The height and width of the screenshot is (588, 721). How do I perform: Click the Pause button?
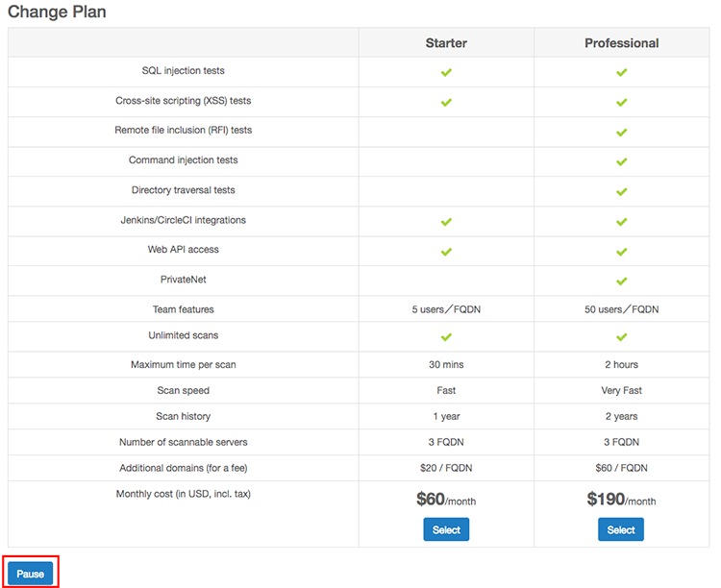[x=31, y=574]
